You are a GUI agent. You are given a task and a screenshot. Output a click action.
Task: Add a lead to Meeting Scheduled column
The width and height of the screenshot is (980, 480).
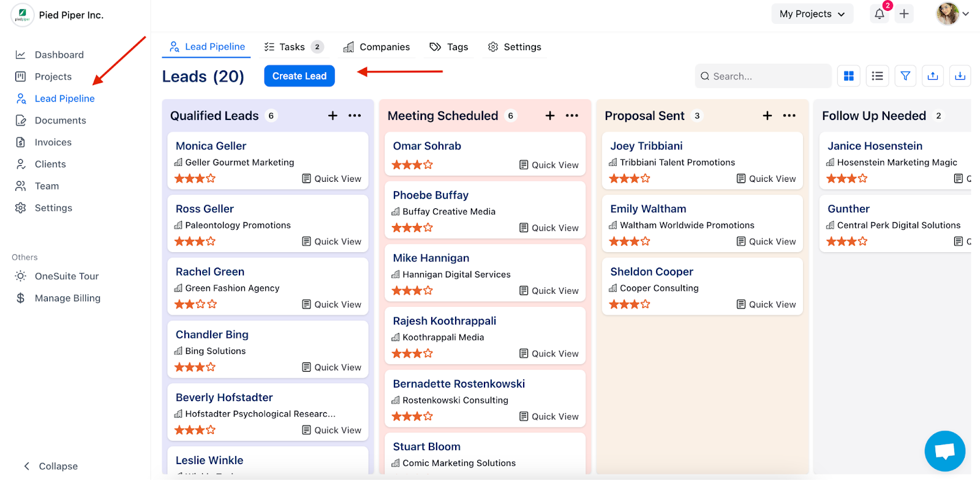tap(550, 116)
